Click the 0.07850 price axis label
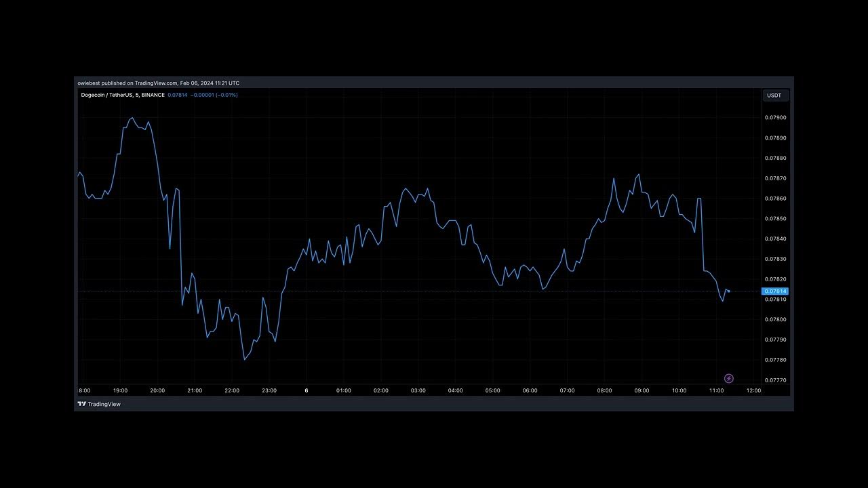This screenshot has height=488, width=868. [x=776, y=219]
